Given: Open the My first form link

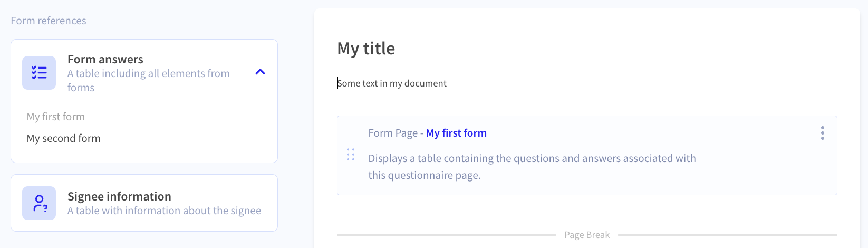Looking at the screenshot, I should click(456, 133).
